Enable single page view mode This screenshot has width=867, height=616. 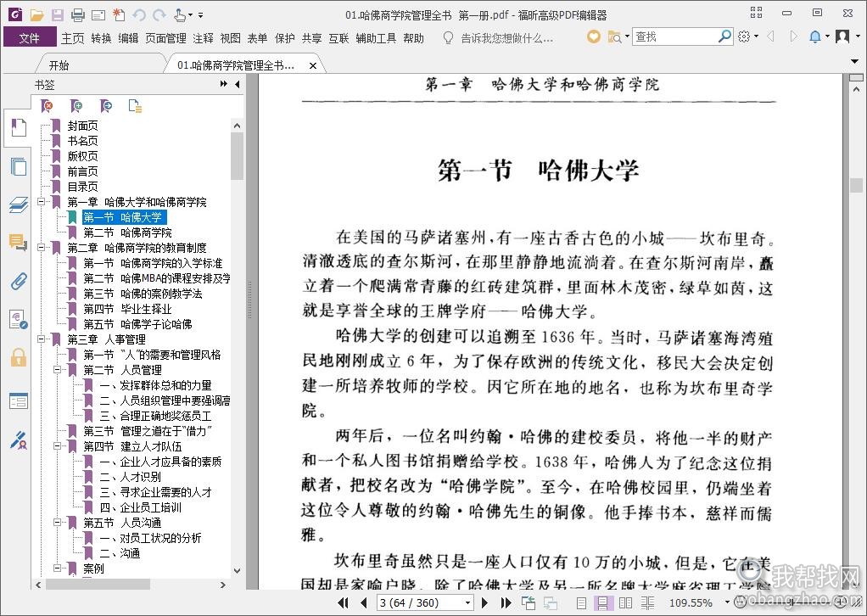tap(581, 602)
